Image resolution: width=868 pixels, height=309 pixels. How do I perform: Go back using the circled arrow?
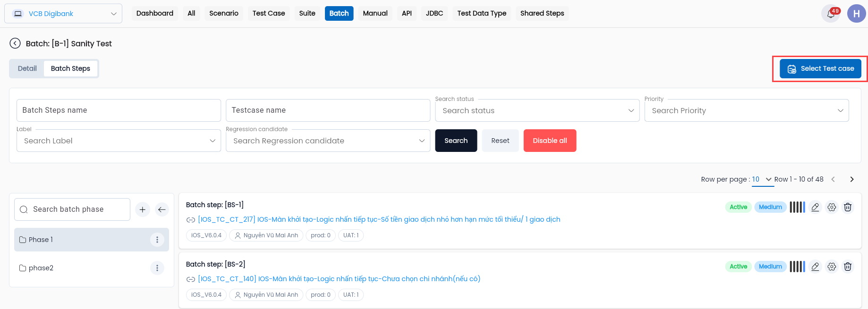coord(15,43)
